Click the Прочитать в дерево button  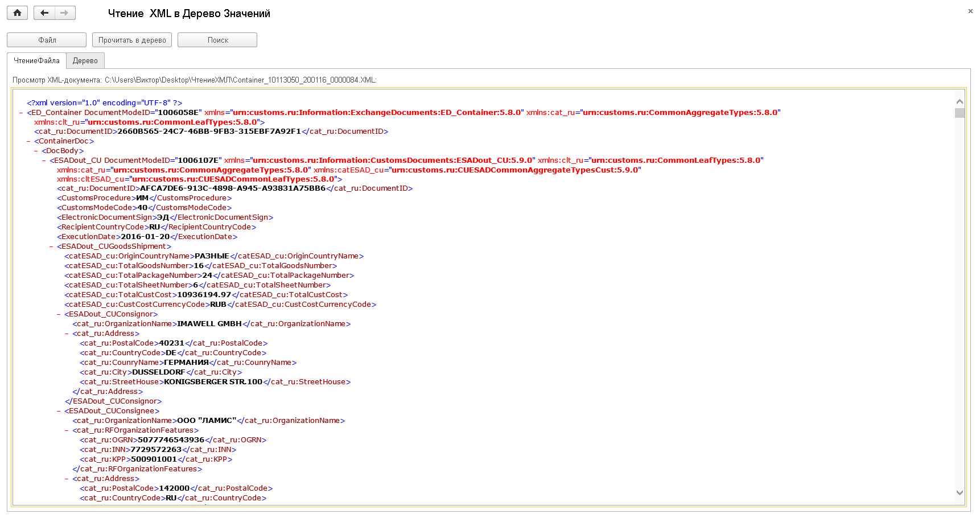tap(132, 40)
